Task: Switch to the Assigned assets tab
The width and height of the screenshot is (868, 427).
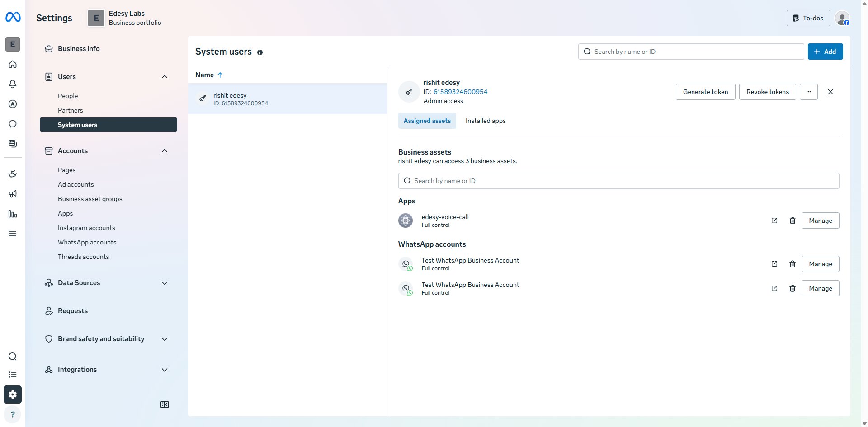Action: (427, 121)
